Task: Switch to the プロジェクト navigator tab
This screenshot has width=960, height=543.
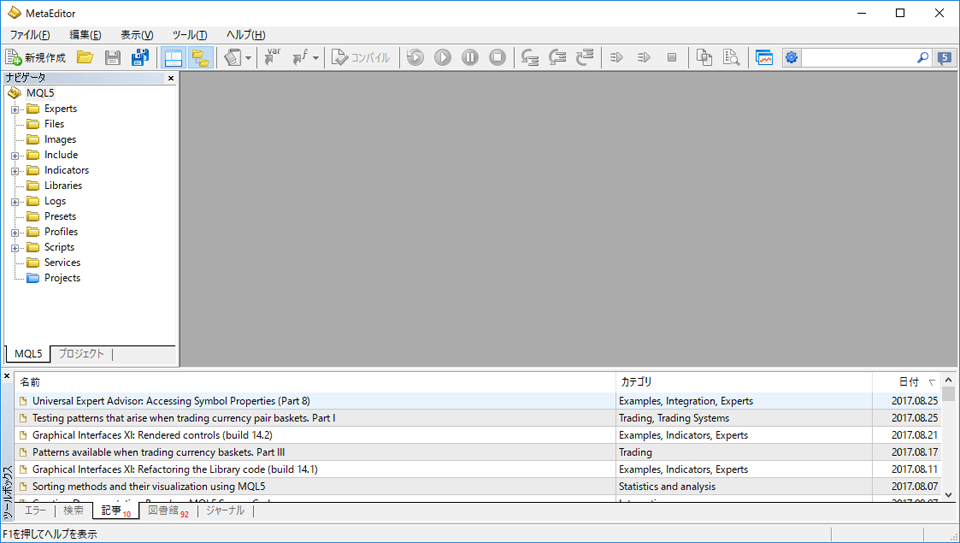Action: tap(81, 354)
